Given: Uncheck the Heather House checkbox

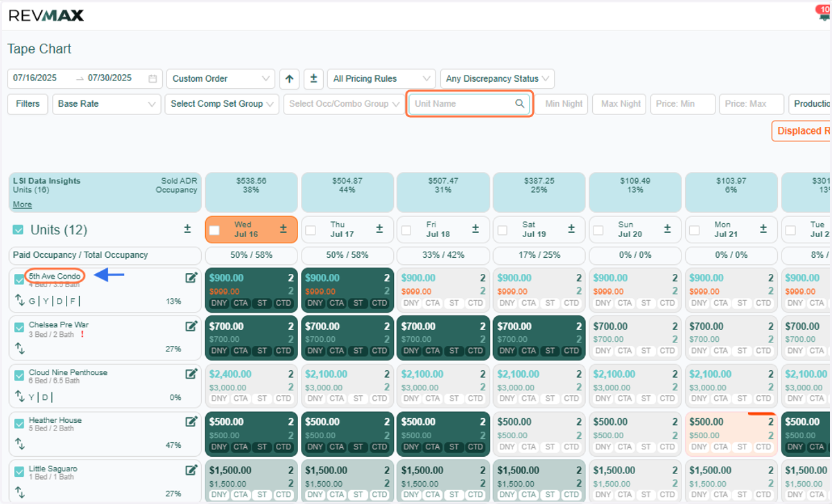Looking at the screenshot, I should click(x=19, y=424).
